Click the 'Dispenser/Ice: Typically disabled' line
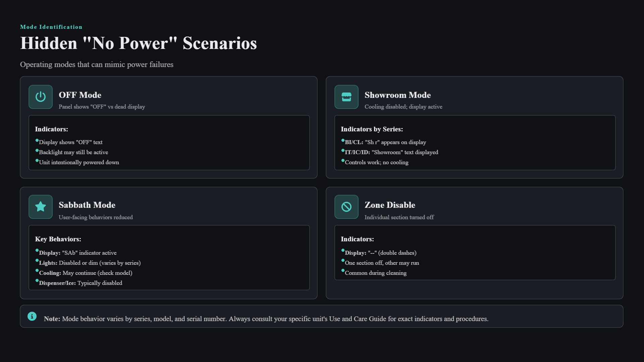 point(80,283)
